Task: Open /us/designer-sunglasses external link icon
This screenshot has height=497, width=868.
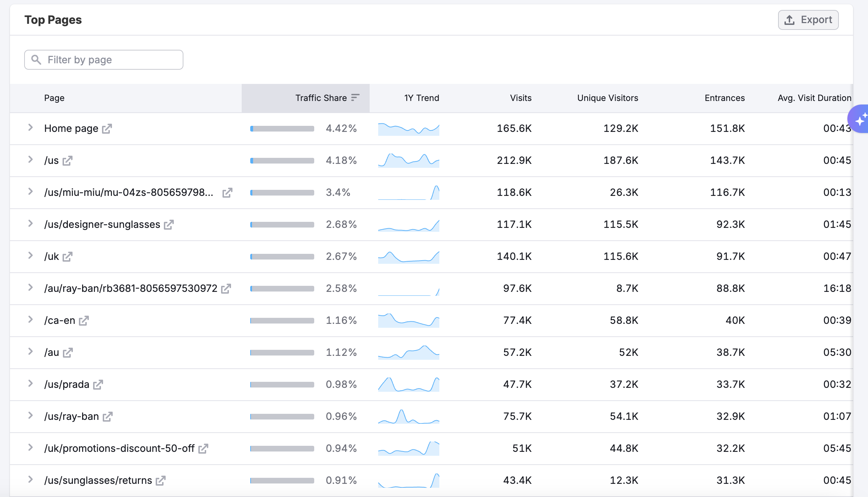Action: tap(168, 225)
